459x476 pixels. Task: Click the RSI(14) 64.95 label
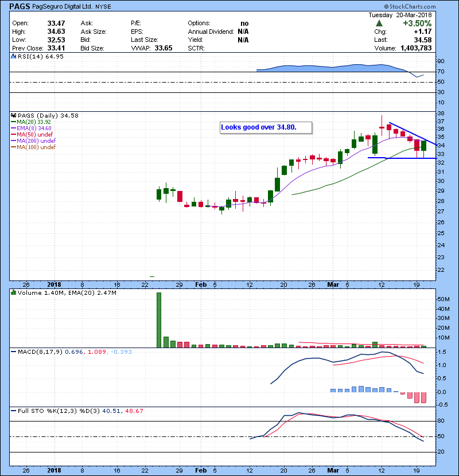pyautogui.click(x=41, y=56)
